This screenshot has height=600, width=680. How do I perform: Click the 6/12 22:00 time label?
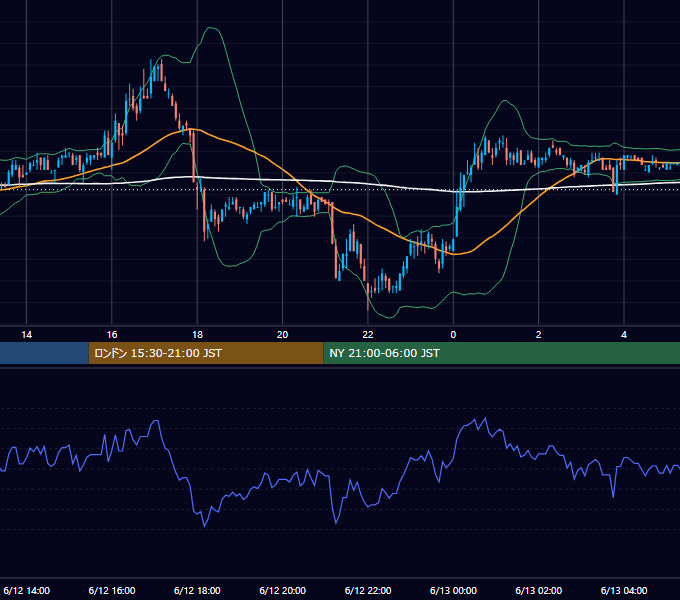coord(368,590)
